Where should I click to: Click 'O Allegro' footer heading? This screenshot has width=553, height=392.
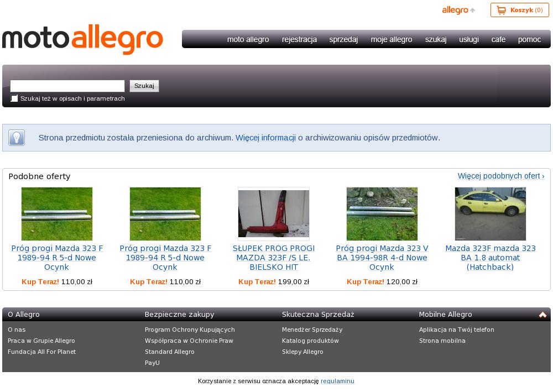(x=24, y=315)
